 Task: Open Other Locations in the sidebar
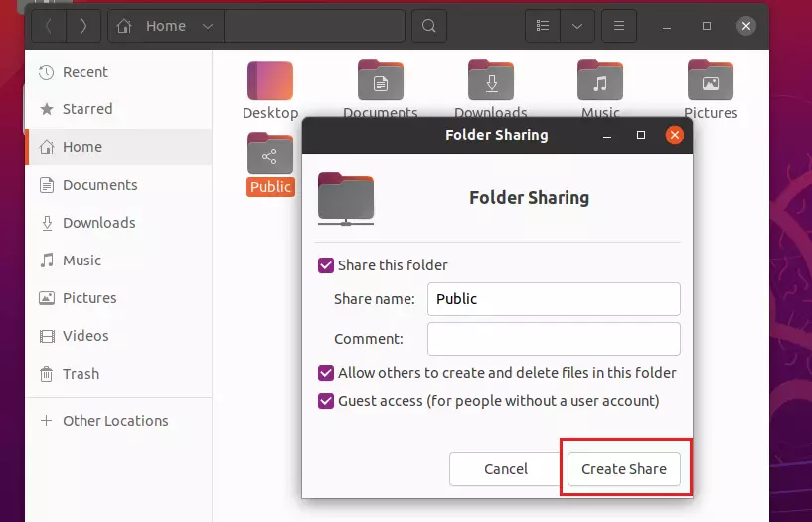point(118,421)
